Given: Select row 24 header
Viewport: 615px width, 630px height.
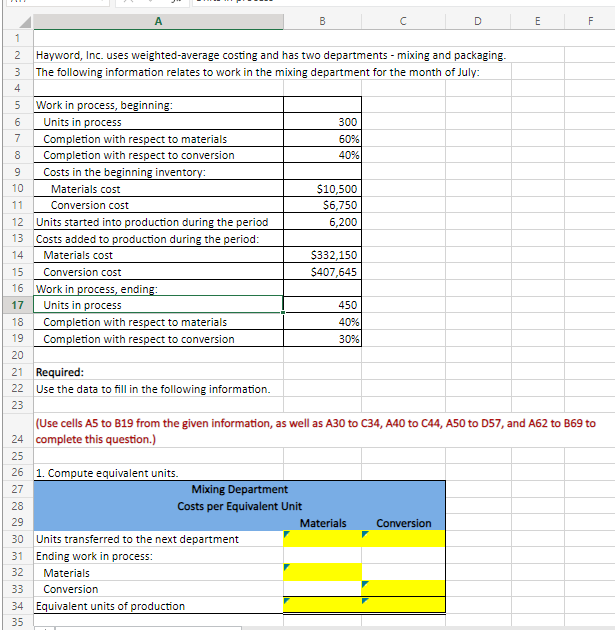Looking at the screenshot, I should click(x=18, y=431).
